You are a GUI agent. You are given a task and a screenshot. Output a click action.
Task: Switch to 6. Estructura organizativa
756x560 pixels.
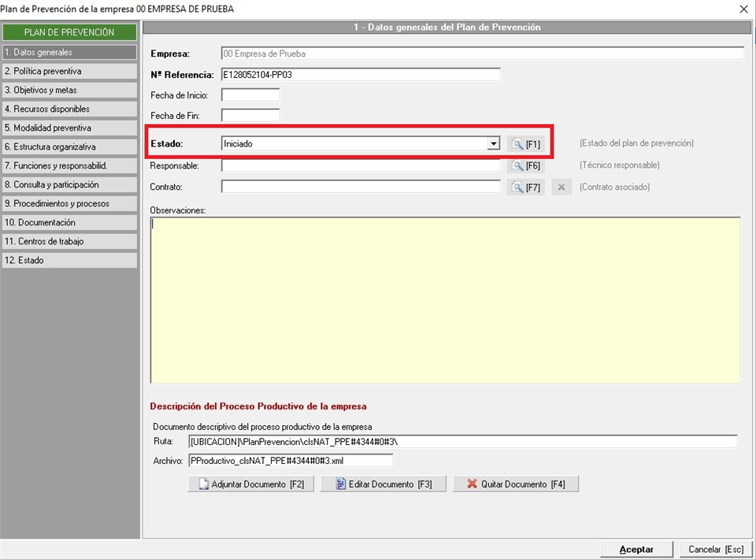point(69,147)
